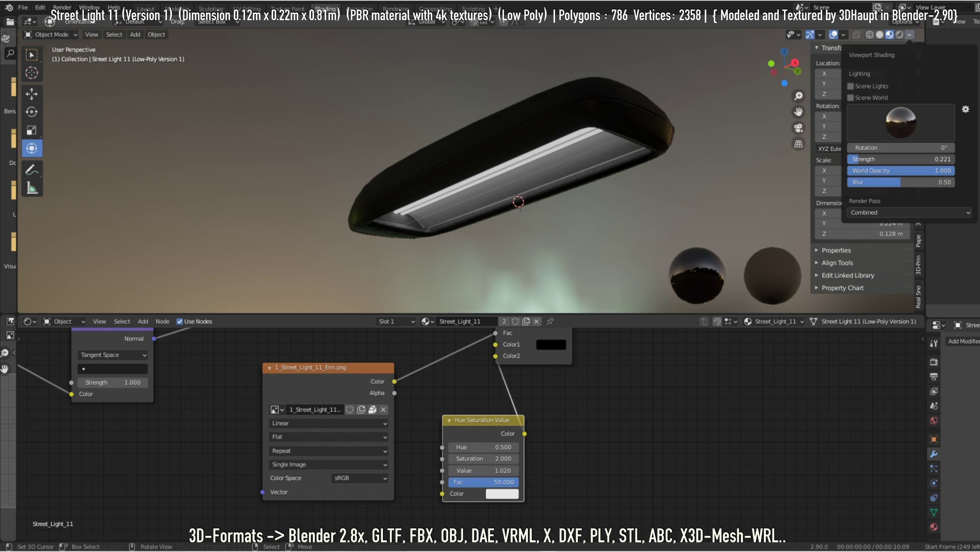Select solid viewport shading
The height and width of the screenshot is (552, 980).
pyautogui.click(x=879, y=35)
